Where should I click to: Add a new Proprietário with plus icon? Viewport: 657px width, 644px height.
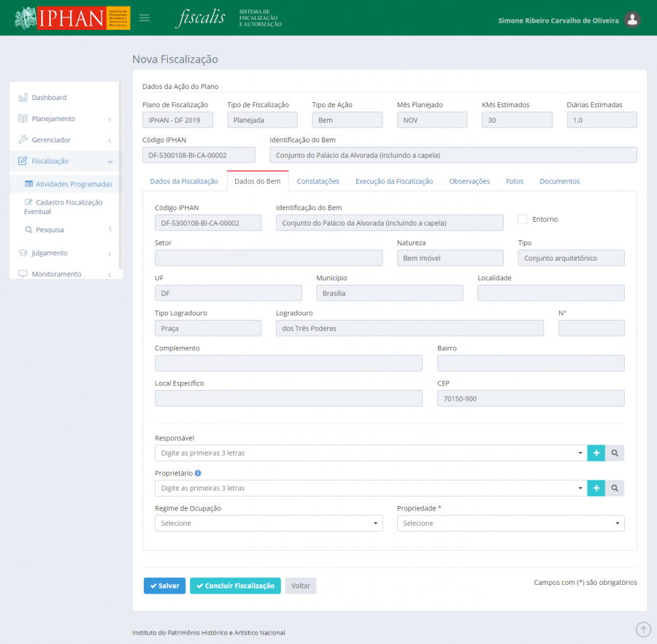pos(596,488)
